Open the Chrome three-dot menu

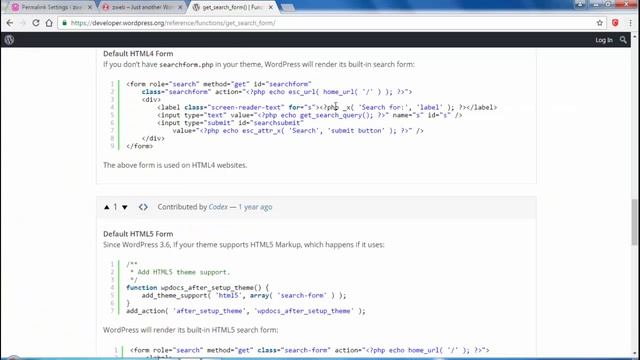[631, 23]
